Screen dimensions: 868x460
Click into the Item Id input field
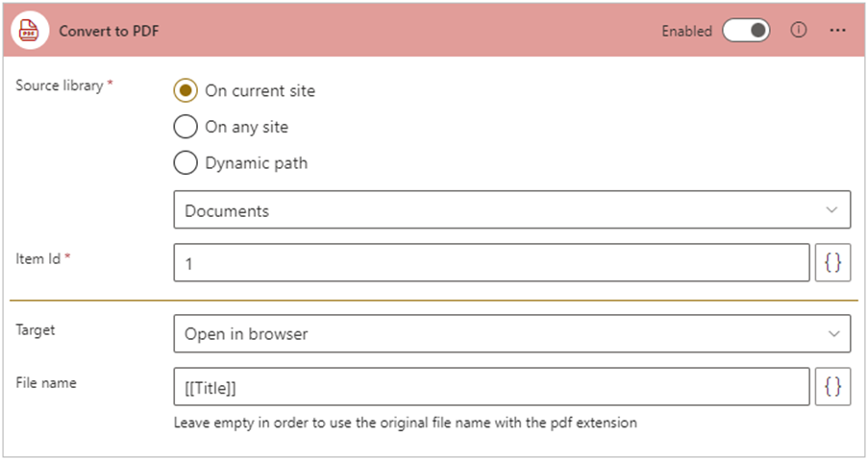tap(490, 263)
